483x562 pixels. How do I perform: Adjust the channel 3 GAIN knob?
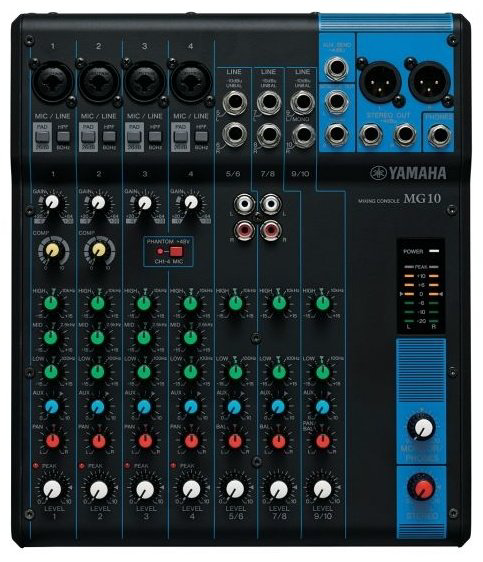coord(144,203)
